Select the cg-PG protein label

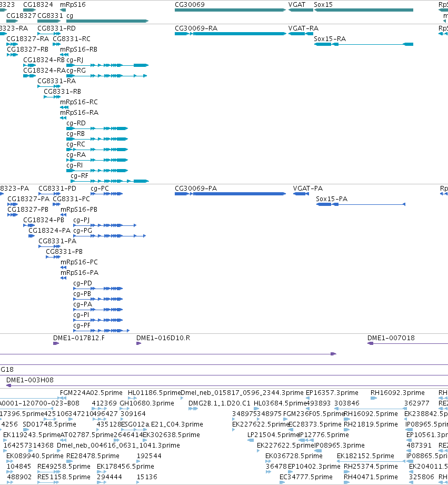click(83, 231)
